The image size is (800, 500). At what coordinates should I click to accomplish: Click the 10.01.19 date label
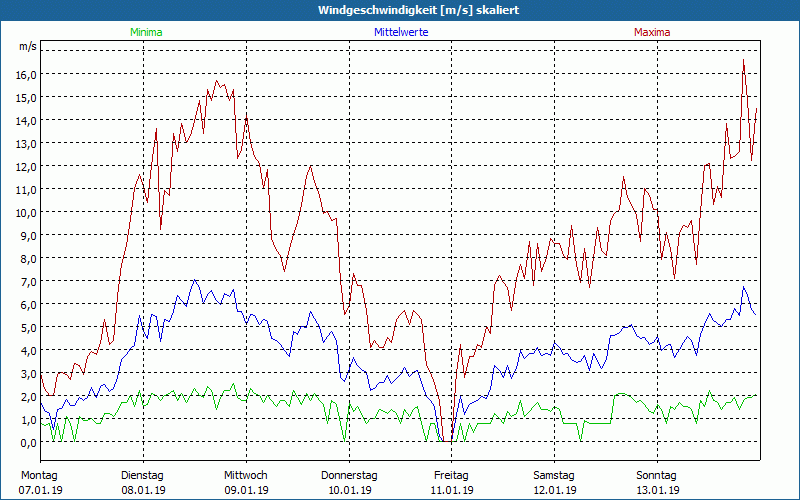pyautogui.click(x=349, y=490)
